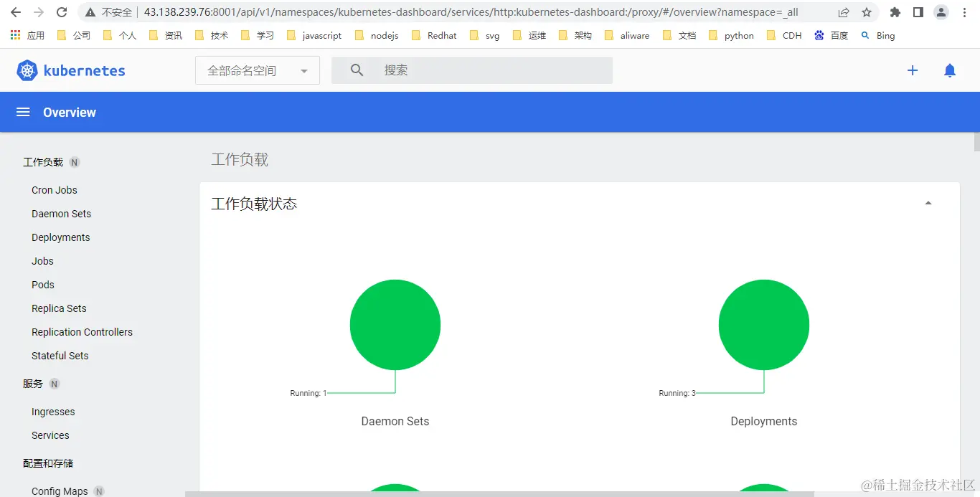Toggle the hamburger navigation menu
The width and height of the screenshot is (980, 497).
point(23,112)
